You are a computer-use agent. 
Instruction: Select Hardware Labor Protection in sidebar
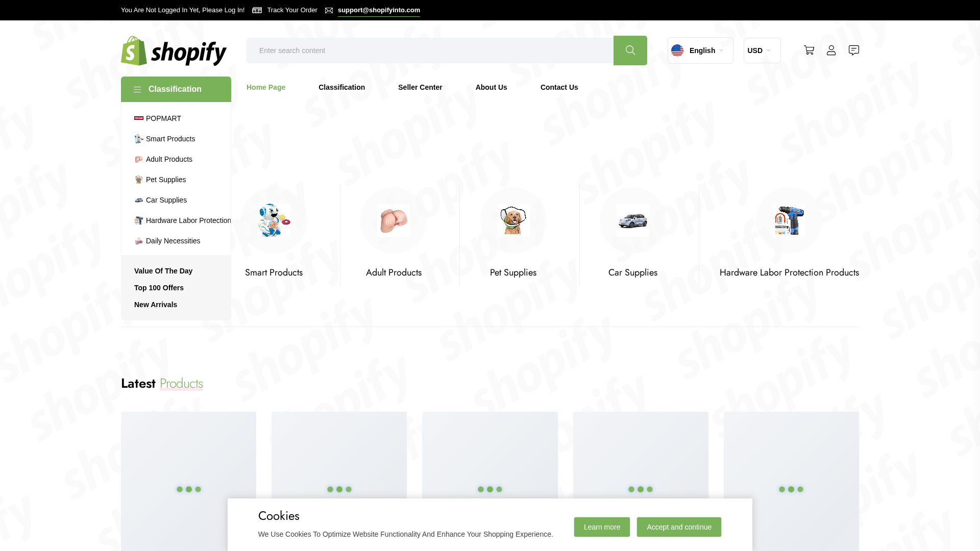coord(188,220)
